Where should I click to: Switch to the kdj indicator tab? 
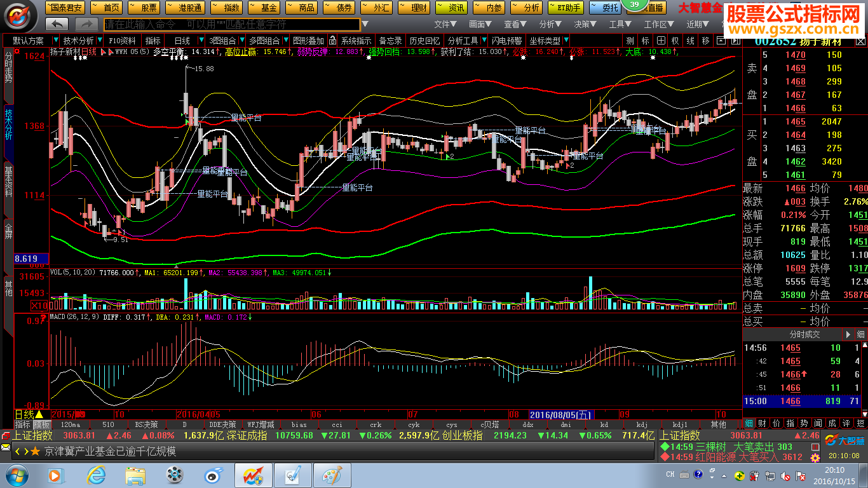[641, 424]
